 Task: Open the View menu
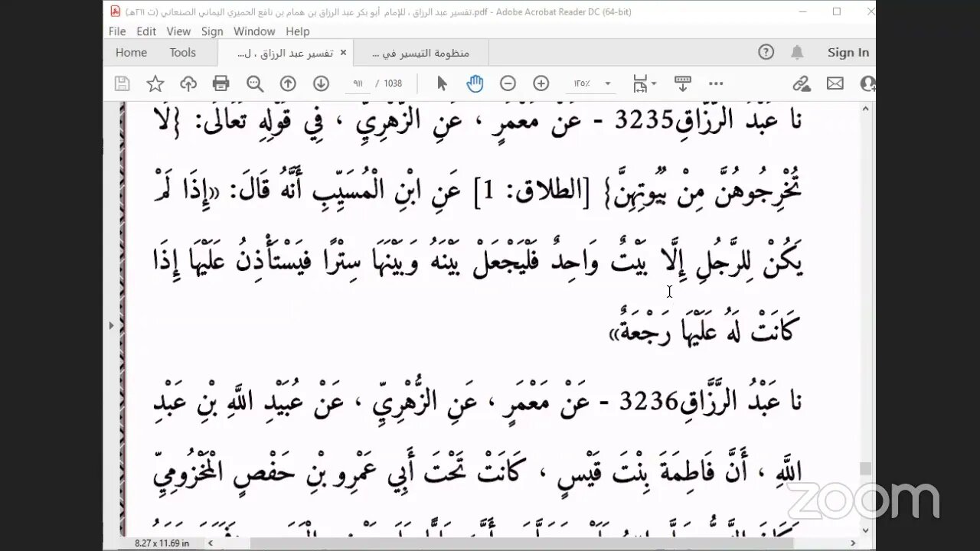pos(178,31)
